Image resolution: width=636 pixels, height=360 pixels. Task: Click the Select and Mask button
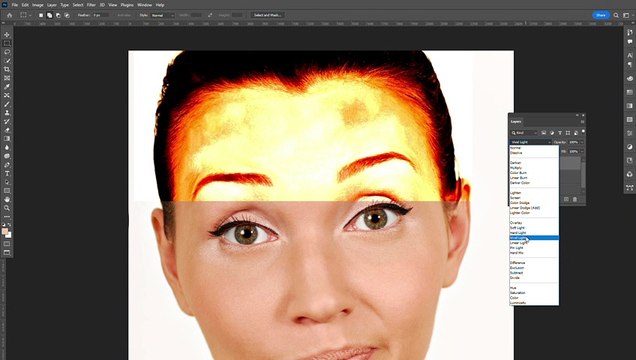click(267, 15)
